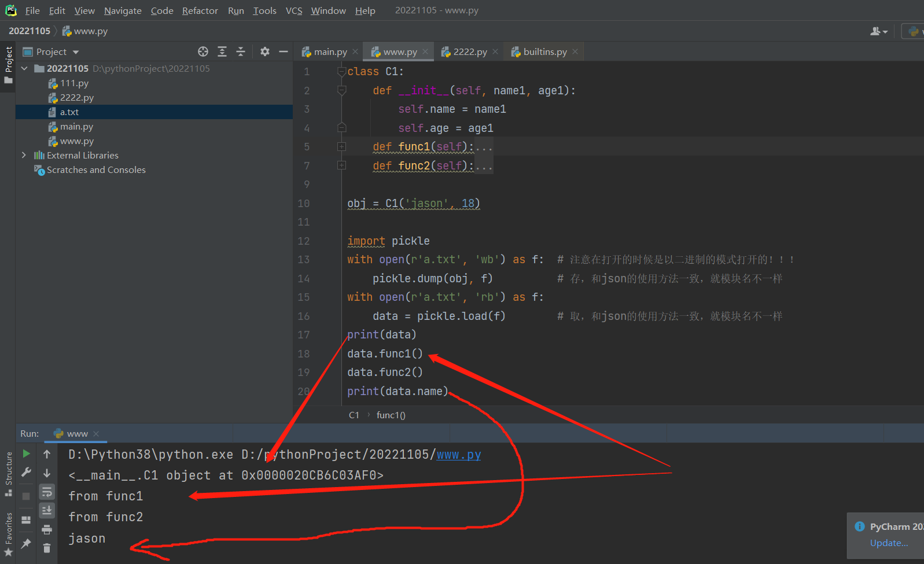Fold class C1 using gutter arrow
Viewport: 924px width, 564px height.
click(342, 72)
